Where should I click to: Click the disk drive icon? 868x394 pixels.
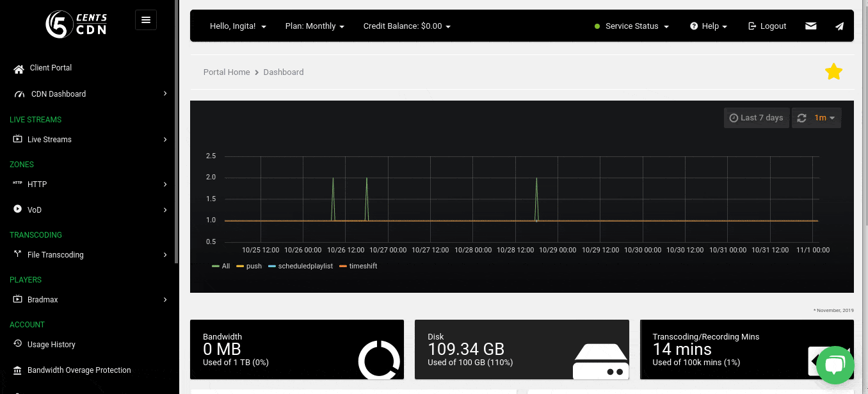[x=600, y=362]
